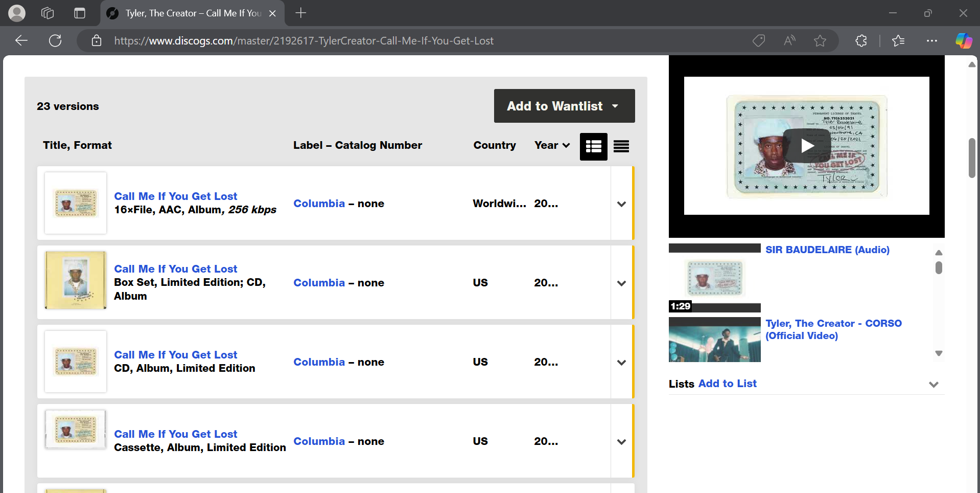This screenshot has height=493, width=980.
Task: Click the CORSO video thumbnail
Action: (714, 340)
